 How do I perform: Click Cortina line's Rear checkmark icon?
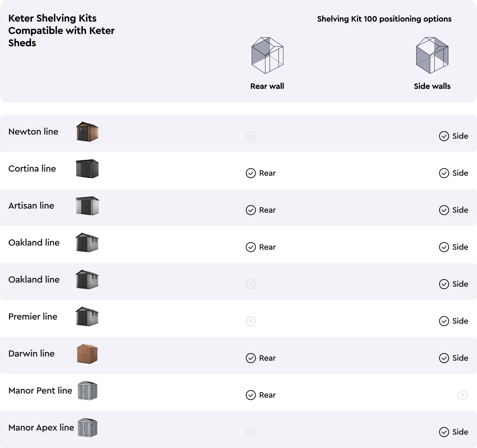(251, 173)
